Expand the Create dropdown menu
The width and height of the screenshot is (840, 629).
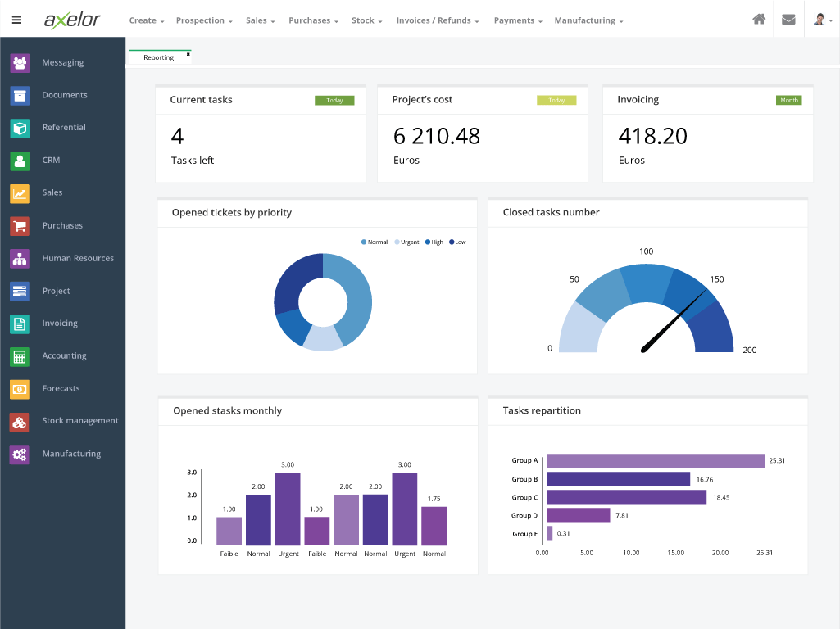[147, 20]
